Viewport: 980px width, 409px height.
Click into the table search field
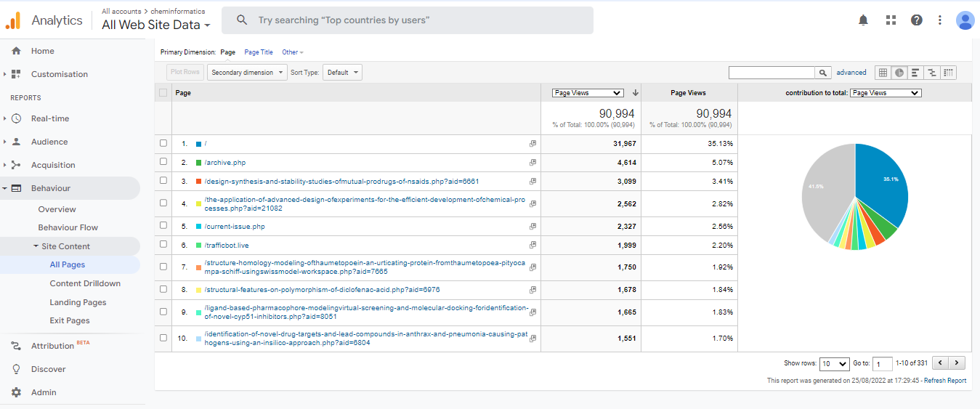(x=772, y=73)
